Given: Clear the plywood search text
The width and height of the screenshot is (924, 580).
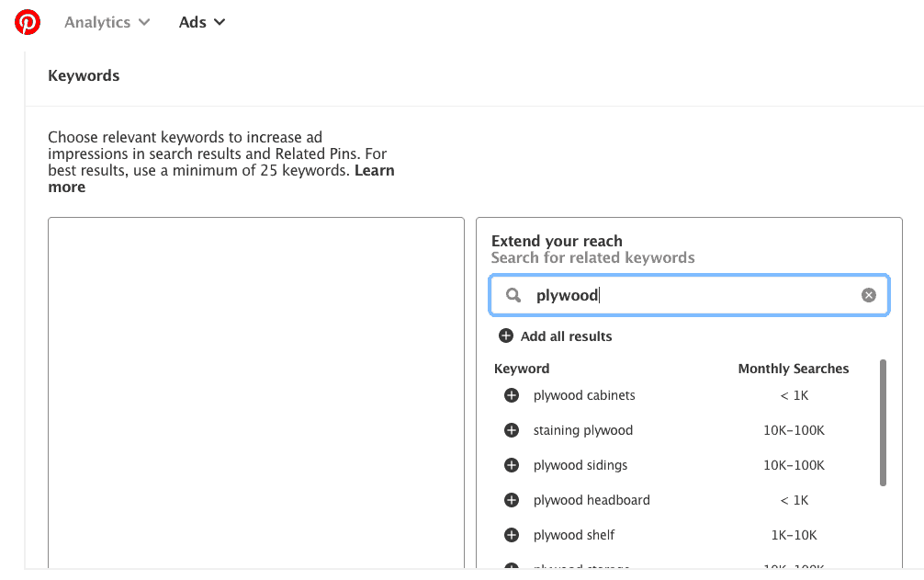Looking at the screenshot, I should click(869, 295).
